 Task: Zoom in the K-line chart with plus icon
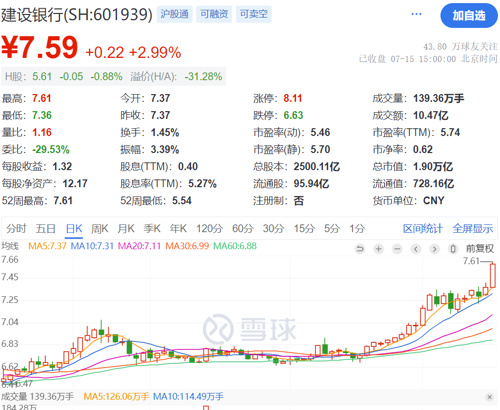pyautogui.click(x=379, y=249)
